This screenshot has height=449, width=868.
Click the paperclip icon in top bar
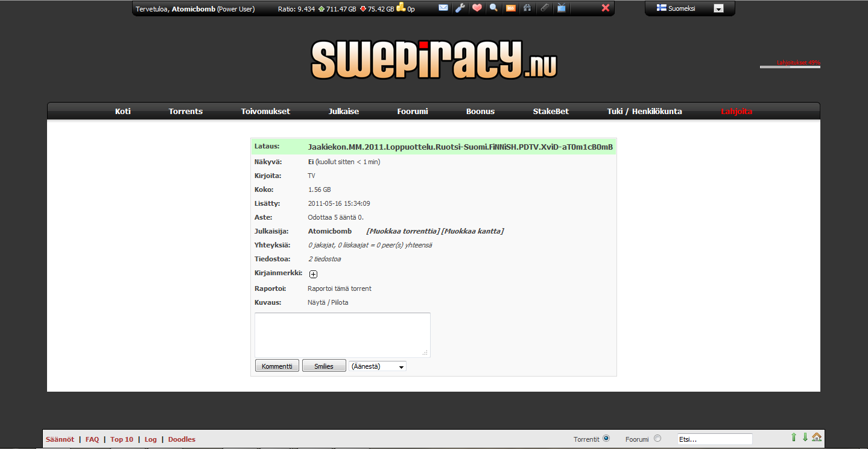tap(544, 8)
